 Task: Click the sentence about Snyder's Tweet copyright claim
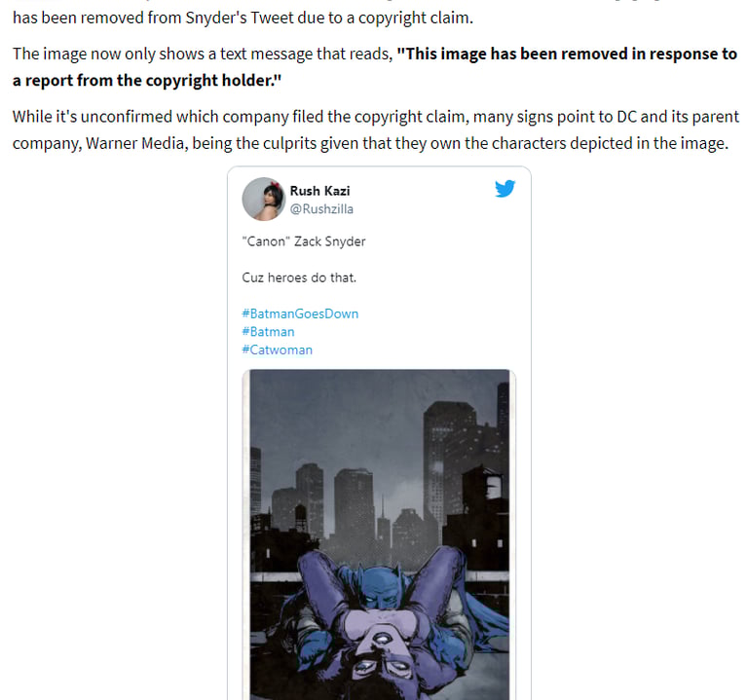pyautogui.click(x=243, y=18)
